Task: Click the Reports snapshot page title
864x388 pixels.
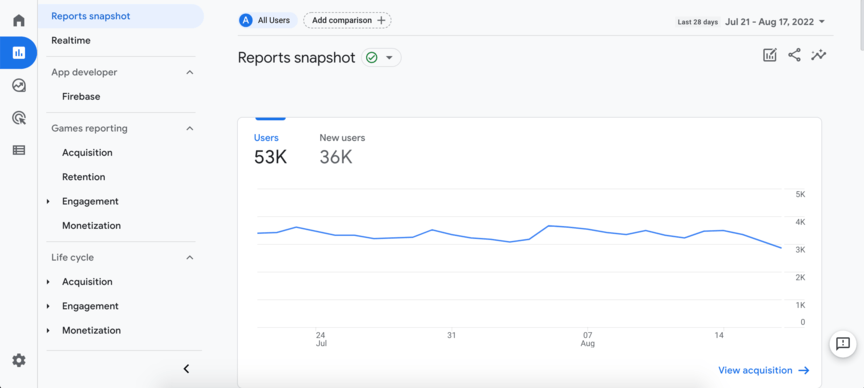Action: coord(296,58)
